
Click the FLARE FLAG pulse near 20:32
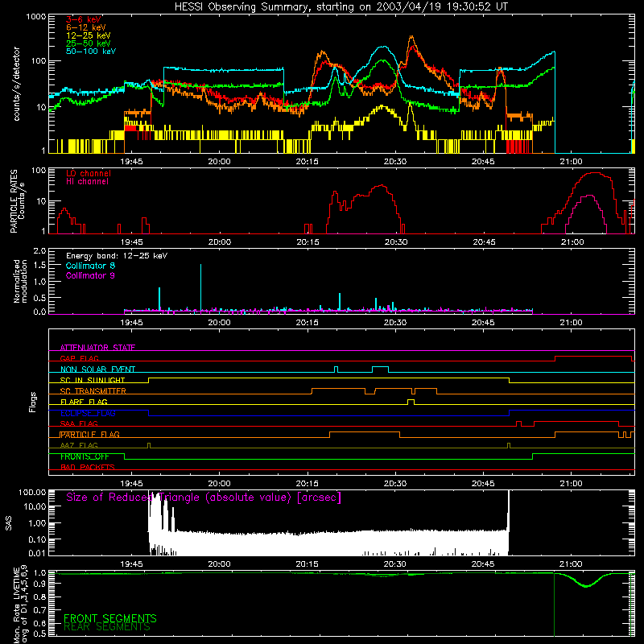(x=411, y=402)
